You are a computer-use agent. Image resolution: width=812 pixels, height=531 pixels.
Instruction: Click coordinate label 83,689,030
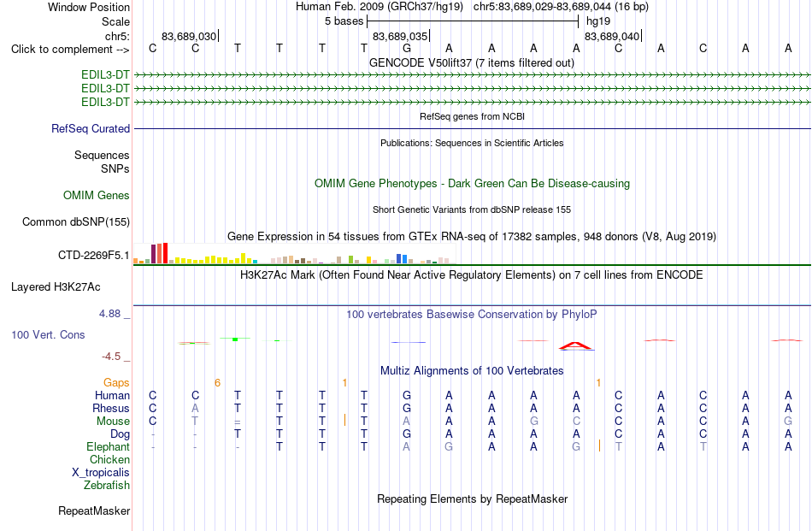189,36
